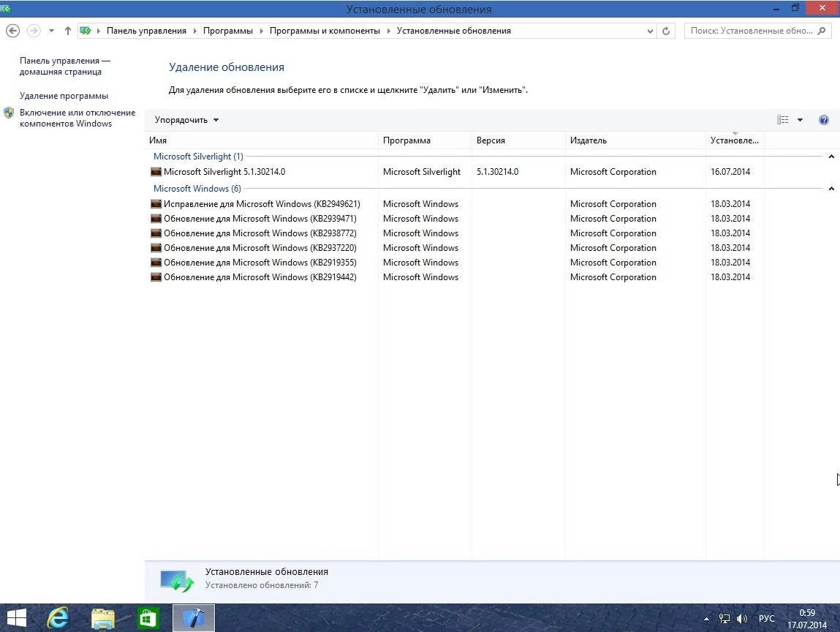This screenshot has width=840, height=632.
Task: Open the recent locations dropdown arrow
Action: point(51,31)
